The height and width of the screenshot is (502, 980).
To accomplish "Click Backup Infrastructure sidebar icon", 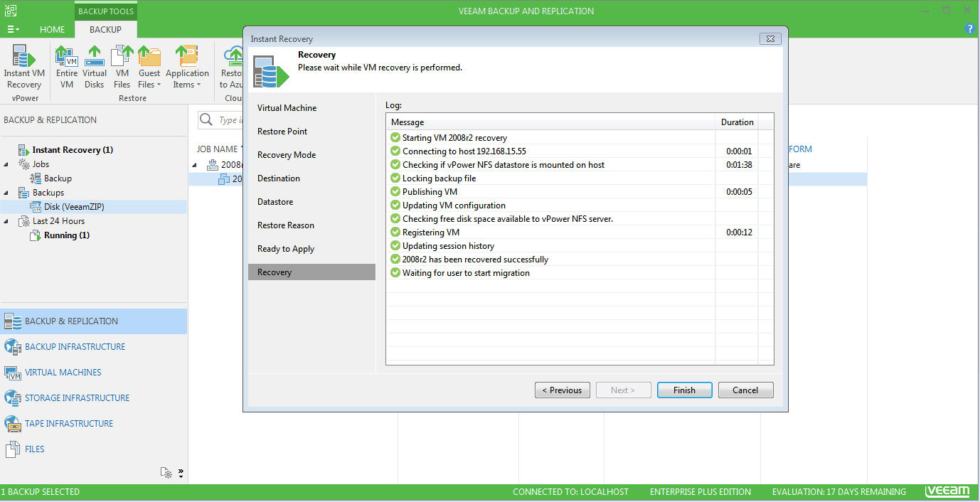I will 13,347.
